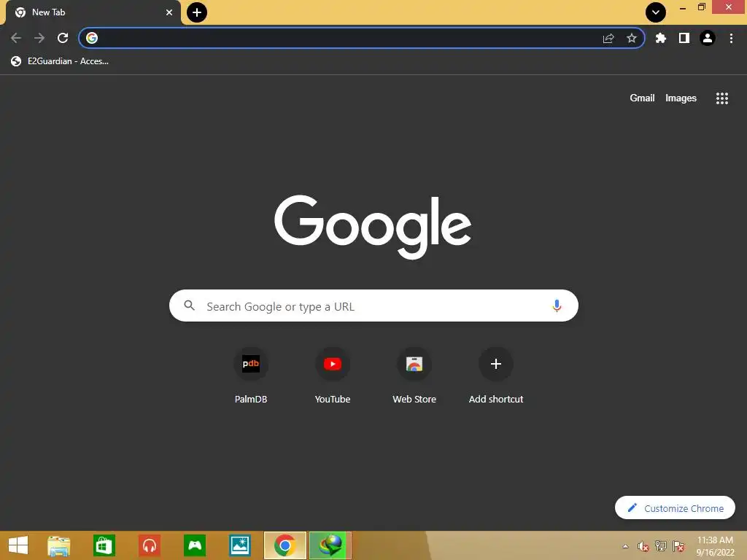Click the Search Google or type a URL box

pyautogui.click(x=373, y=306)
